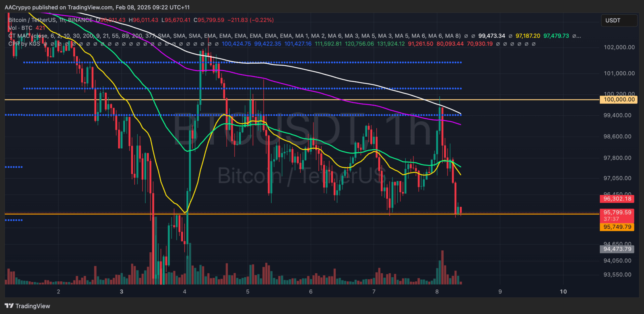Select the CT MAC indicator legend
Image resolution: width=644 pixels, height=314 pixels.
pyautogui.click(x=19, y=36)
